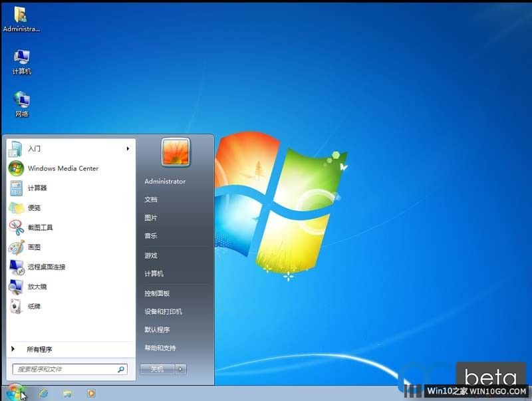Screen dimensions: 532x401
Task: Click Internet Explorer icon in taskbar
Action: point(44,393)
